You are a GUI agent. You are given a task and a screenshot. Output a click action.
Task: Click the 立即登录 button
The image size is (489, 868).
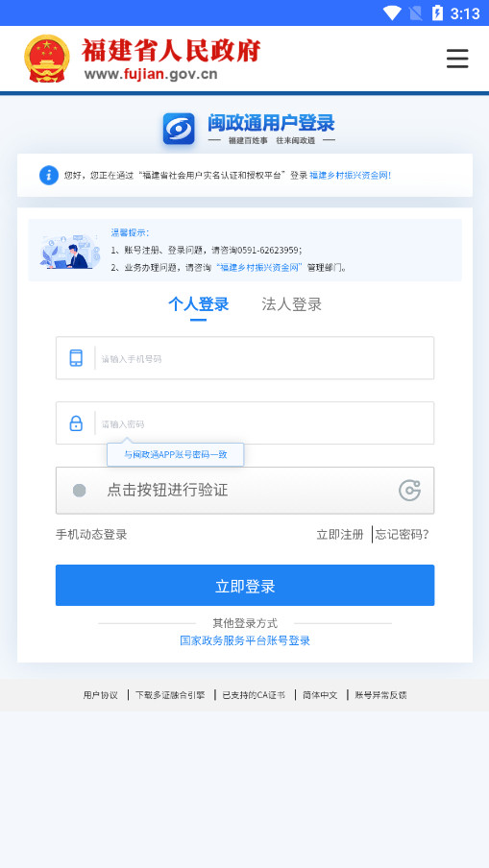[x=245, y=585]
